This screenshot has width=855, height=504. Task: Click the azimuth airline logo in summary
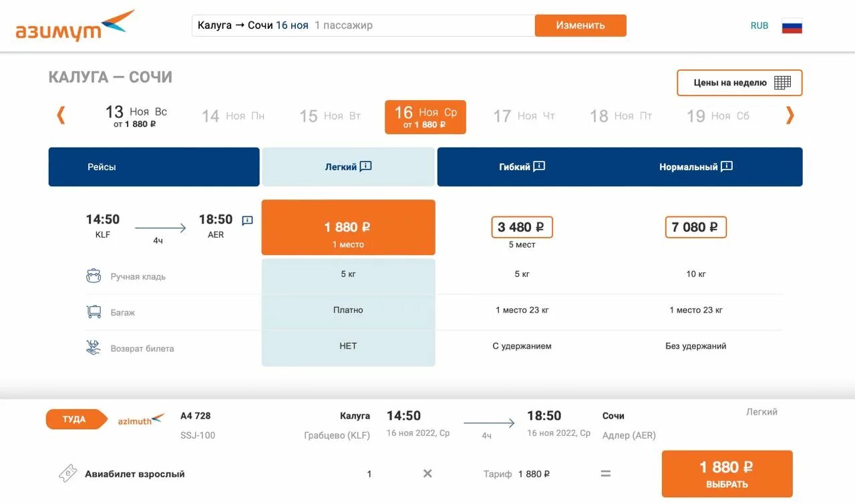pyautogui.click(x=141, y=420)
